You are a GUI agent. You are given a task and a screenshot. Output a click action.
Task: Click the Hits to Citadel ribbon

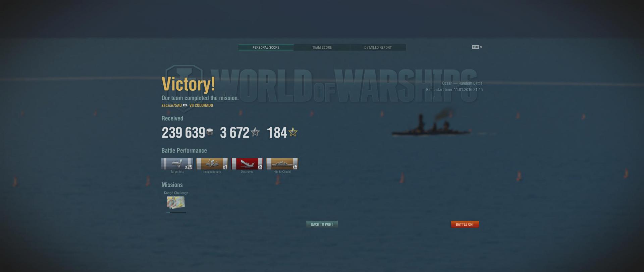282,164
